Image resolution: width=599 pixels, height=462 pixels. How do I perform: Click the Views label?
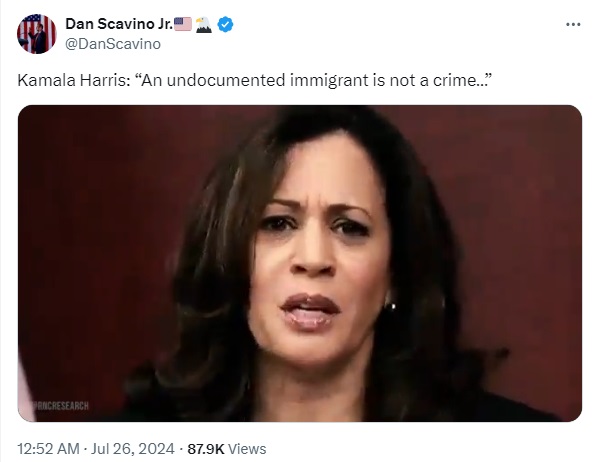(x=247, y=449)
